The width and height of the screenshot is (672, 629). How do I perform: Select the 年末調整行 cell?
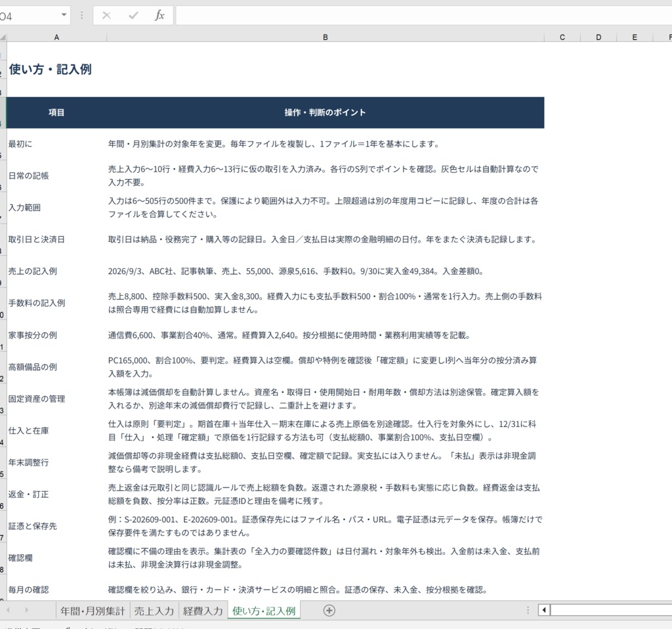point(56,462)
